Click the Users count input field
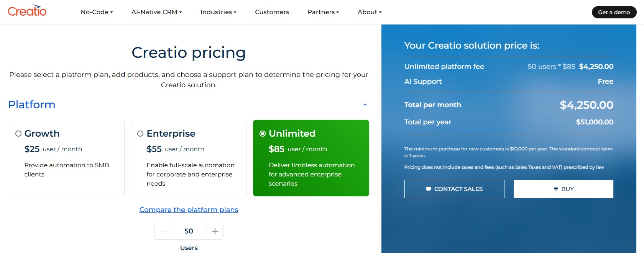The height and width of the screenshot is (253, 644). tap(189, 231)
